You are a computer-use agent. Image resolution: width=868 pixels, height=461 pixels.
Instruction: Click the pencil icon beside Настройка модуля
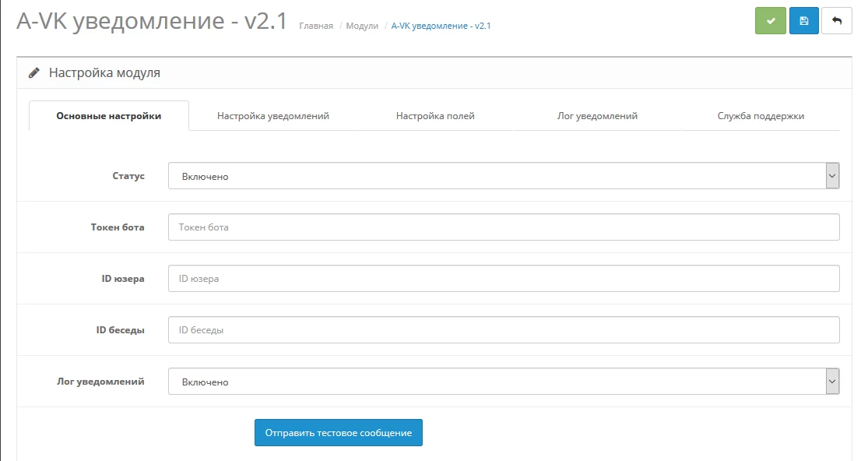point(34,72)
